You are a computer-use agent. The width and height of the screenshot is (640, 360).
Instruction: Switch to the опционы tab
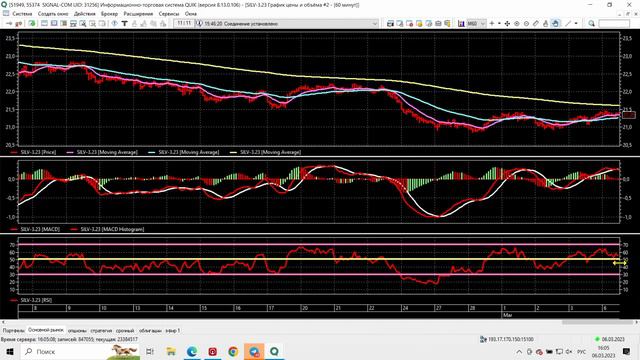point(77,331)
